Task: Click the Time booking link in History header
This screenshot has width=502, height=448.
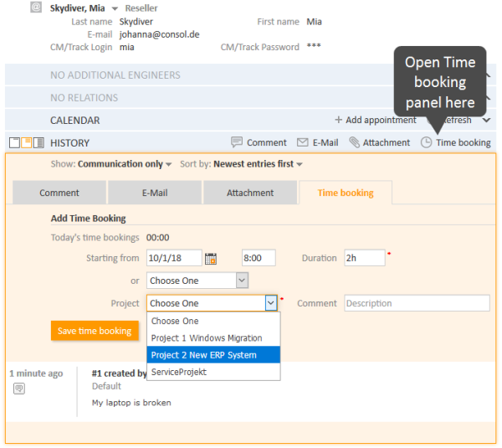Action: (x=464, y=142)
